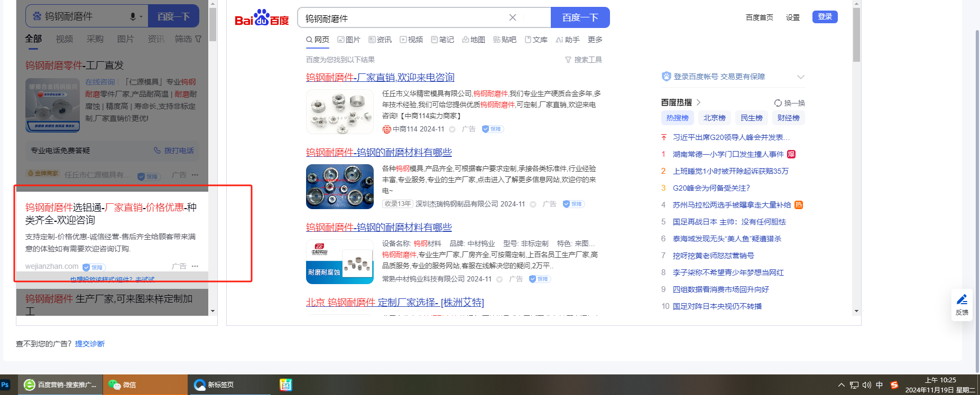
Task: Open the Photoshop icon in the taskbar
Action: (5, 385)
